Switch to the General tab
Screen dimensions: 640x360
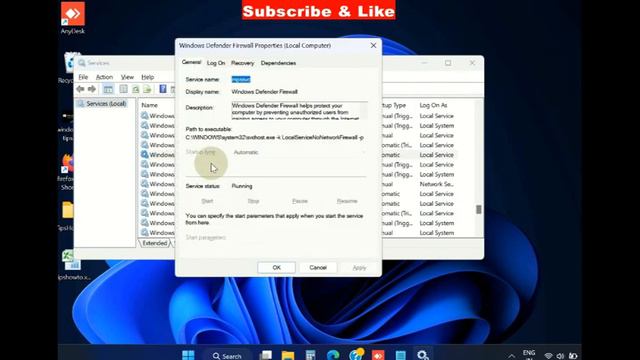pos(191,62)
